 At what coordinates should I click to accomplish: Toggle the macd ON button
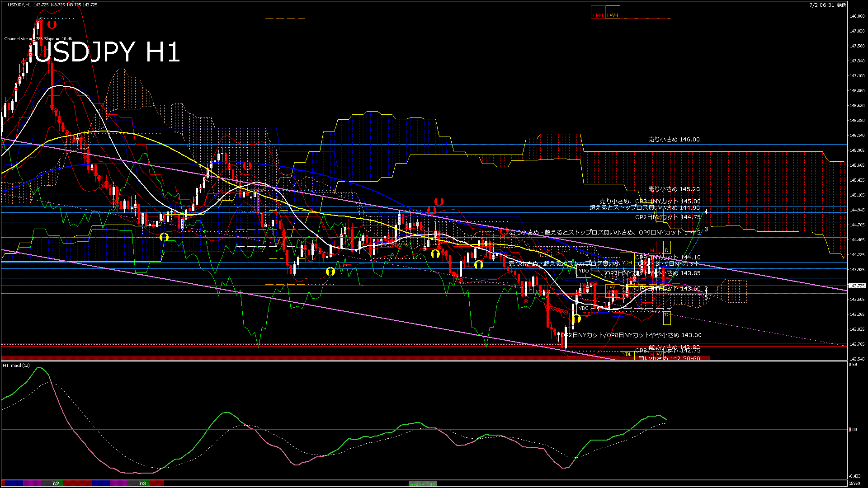point(423,483)
